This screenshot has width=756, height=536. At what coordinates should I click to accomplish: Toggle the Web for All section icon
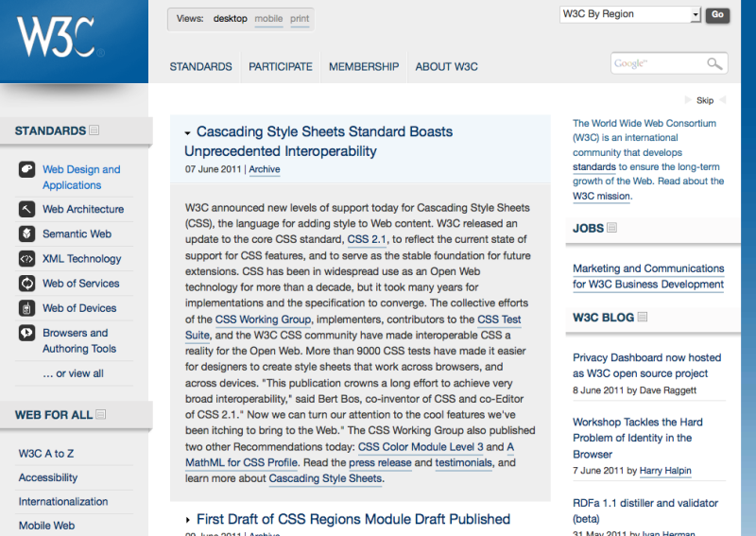tap(101, 414)
